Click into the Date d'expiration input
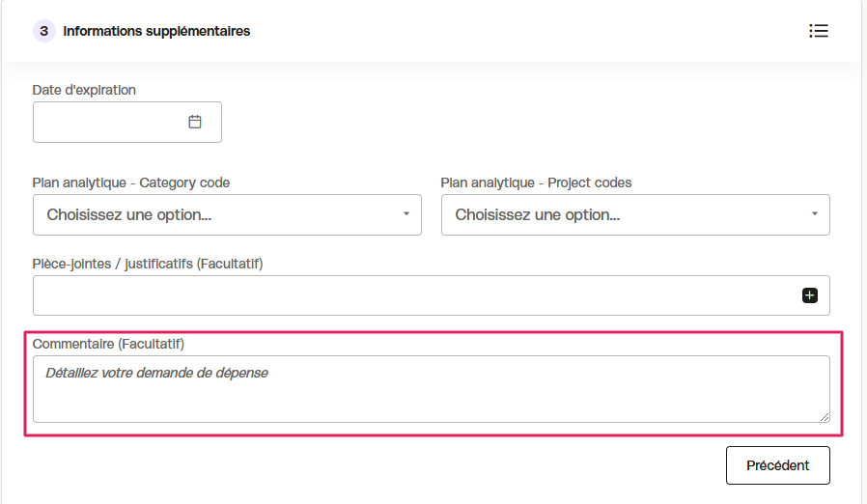This screenshot has width=867, height=504. 127,123
